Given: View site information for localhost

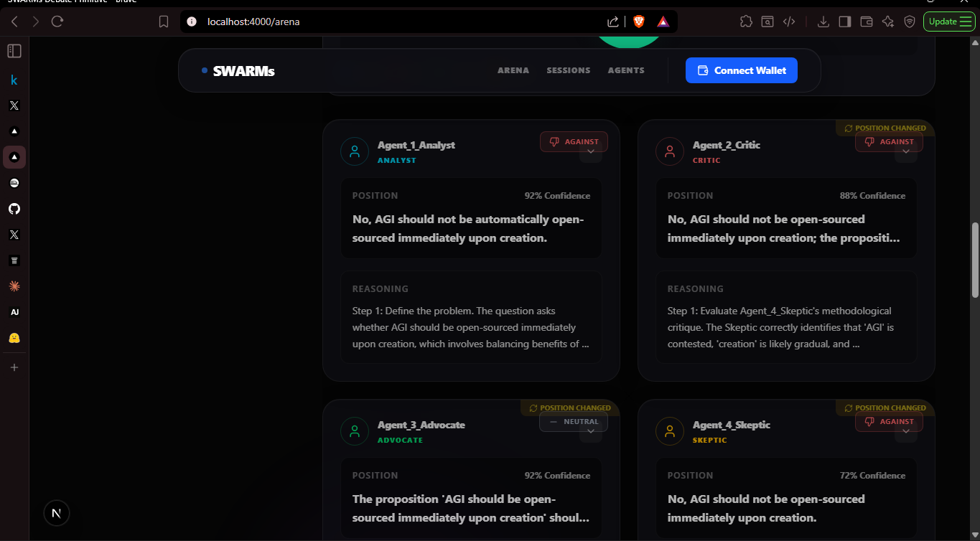Looking at the screenshot, I should coord(192,22).
